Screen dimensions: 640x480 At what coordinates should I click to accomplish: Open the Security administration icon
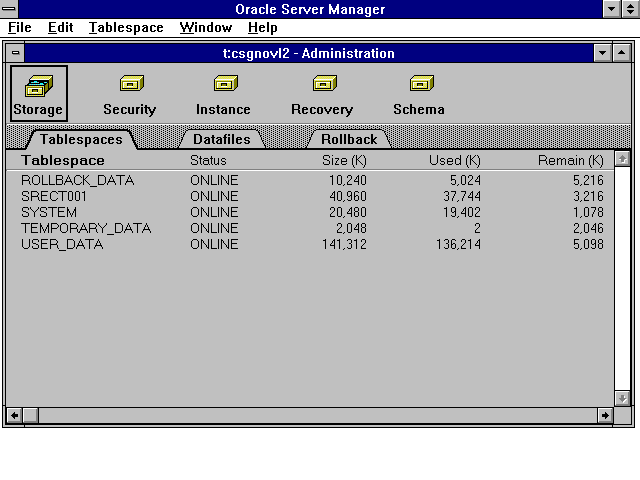[130, 92]
